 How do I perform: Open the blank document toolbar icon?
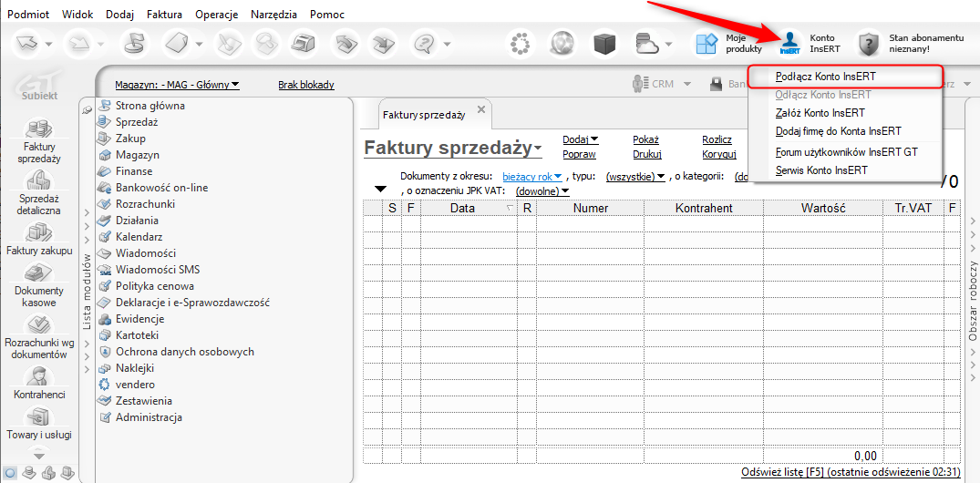coord(176,44)
